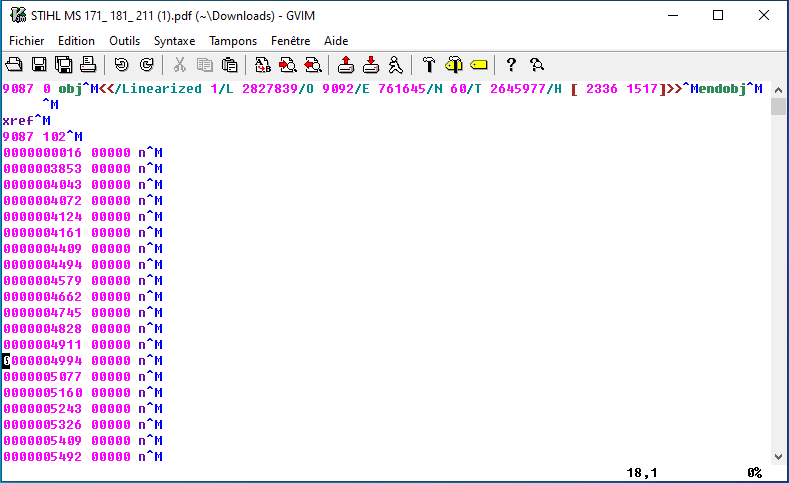Viewport: 789px width, 483px height.
Task: Open the Syntaxe menu
Action: point(174,41)
